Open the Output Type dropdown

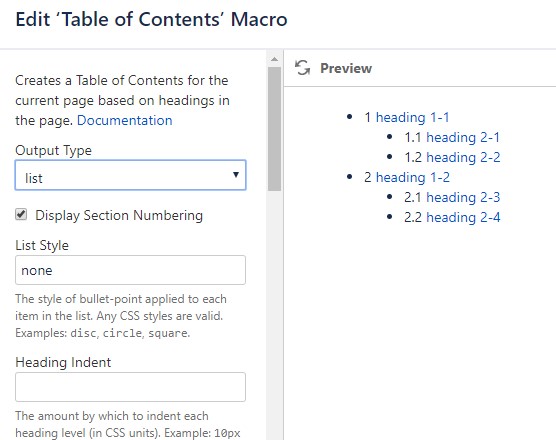[130, 175]
